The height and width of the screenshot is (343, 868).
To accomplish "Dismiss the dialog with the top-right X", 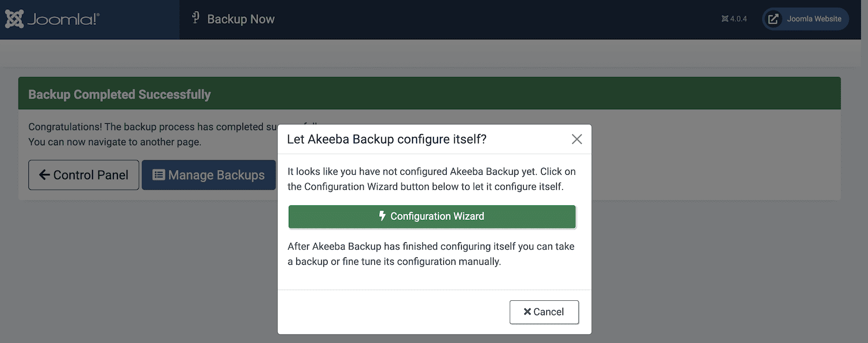I will pos(576,139).
